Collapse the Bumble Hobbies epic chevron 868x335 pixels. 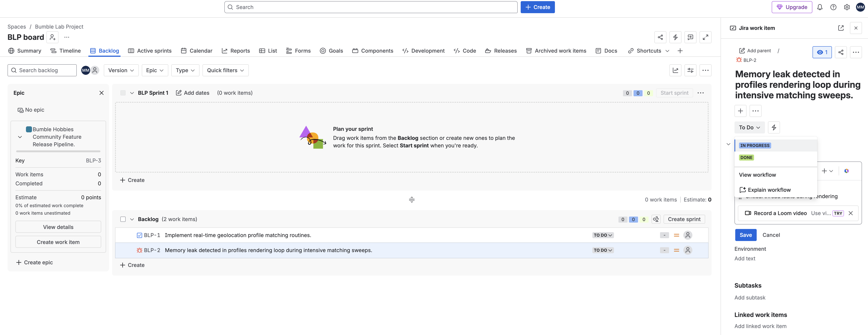[20, 137]
